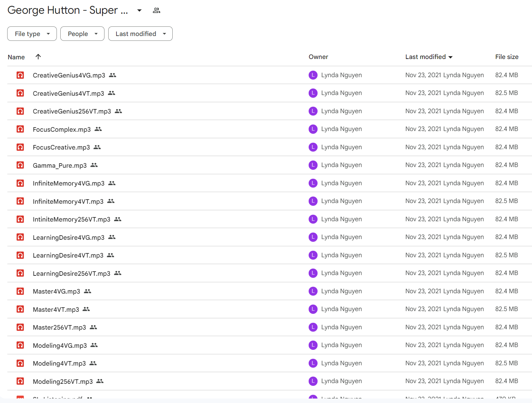Click 82.4 MB size in Modeling4VG.mp3 row
532x403 pixels.
pyautogui.click(x=506, y=345)
